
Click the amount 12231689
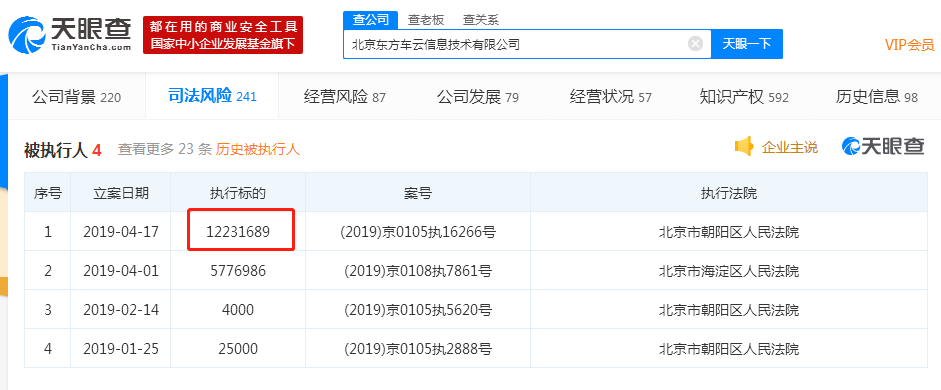point(238,232)
